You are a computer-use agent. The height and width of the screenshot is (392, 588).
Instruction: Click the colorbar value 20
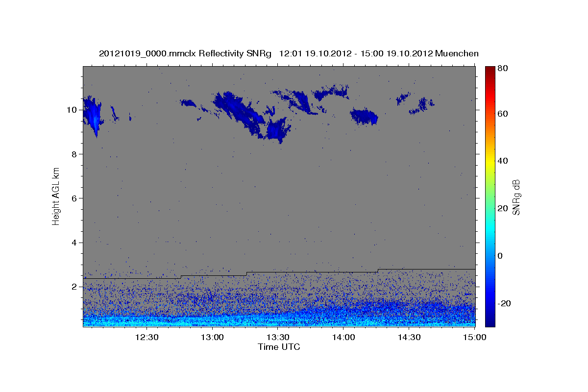point(502,209)
